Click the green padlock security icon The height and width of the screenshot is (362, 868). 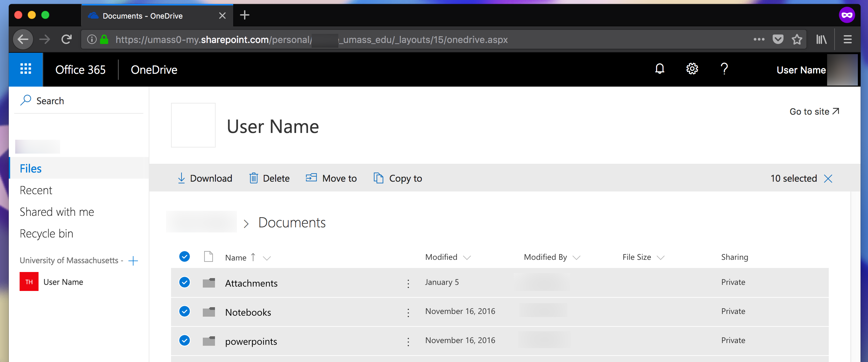[104, 40]
